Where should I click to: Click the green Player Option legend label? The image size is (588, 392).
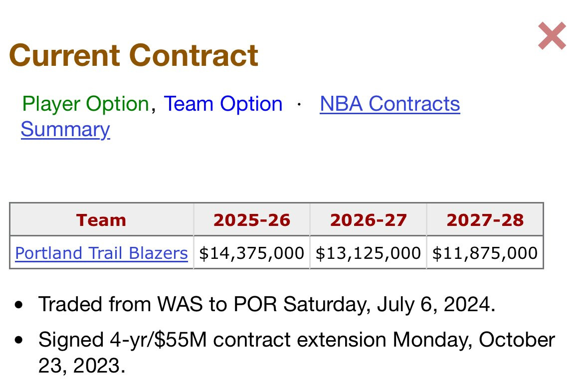[86, 104]
